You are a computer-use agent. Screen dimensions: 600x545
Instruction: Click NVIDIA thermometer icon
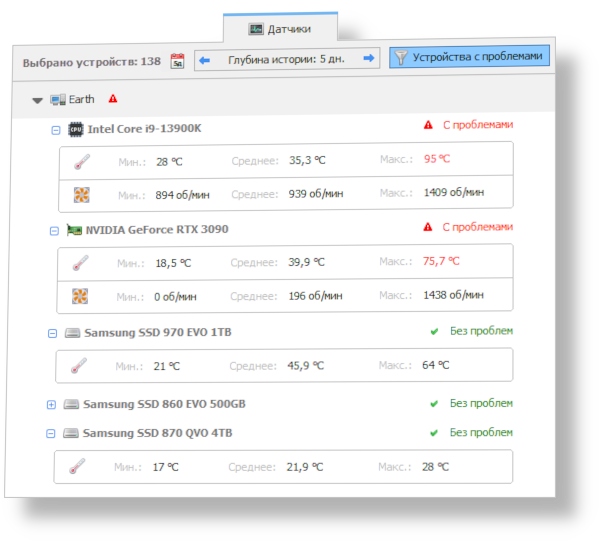click(80, 263)
